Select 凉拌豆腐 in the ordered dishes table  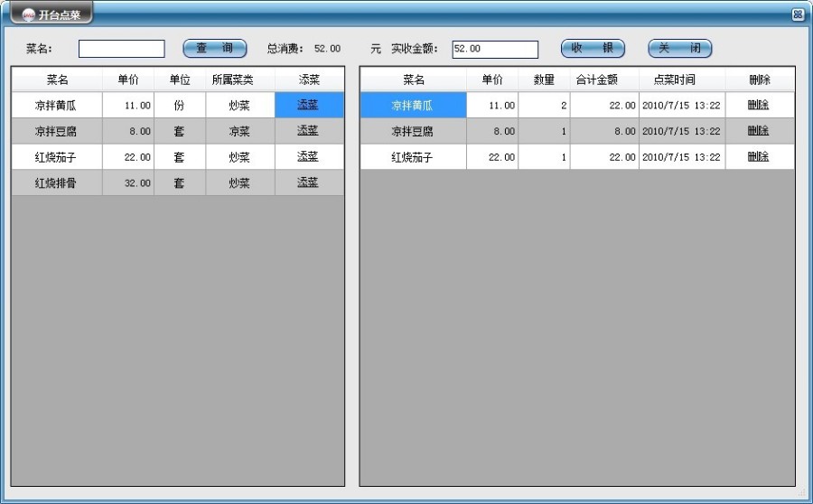pos(413,131)
